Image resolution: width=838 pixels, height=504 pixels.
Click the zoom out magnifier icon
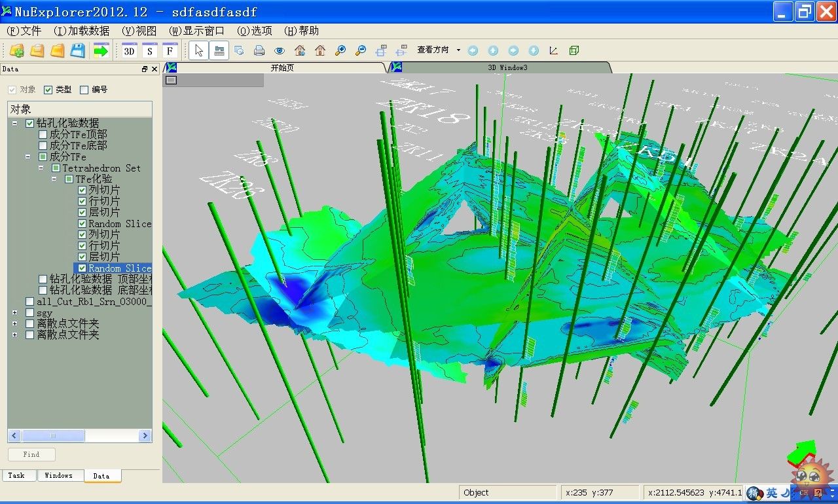tap(361, 50)
